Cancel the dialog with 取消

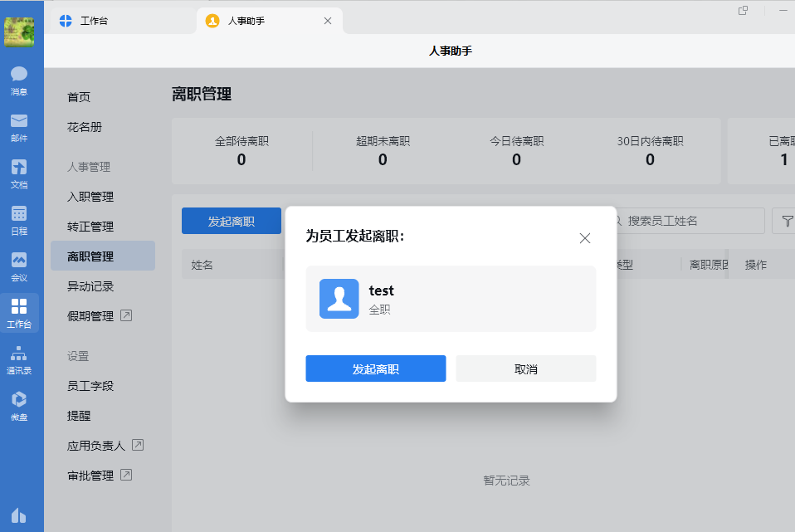tap(525, 368)
